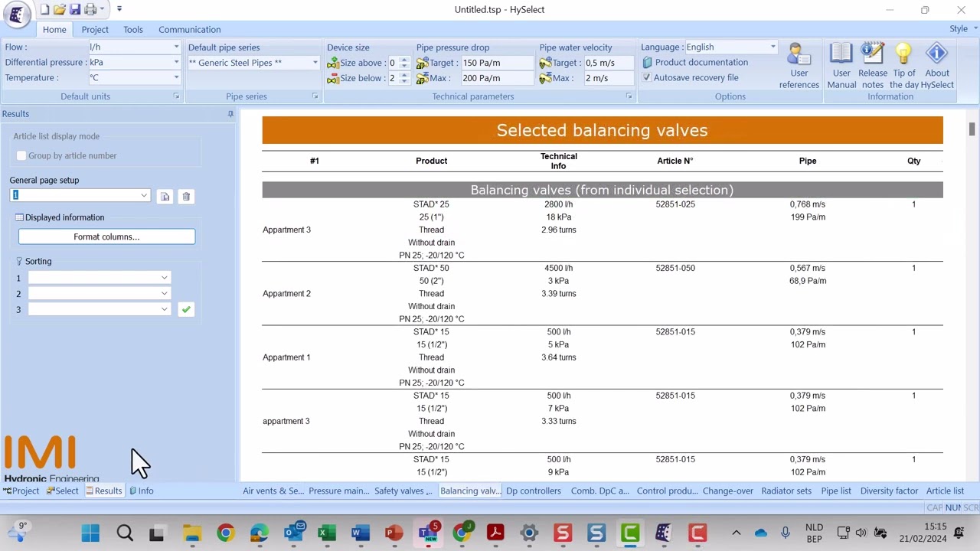The height and width of the screenshot is (551, 980).
Task: Open the Default pipe series dropdown
Action: tap(315, 63)
